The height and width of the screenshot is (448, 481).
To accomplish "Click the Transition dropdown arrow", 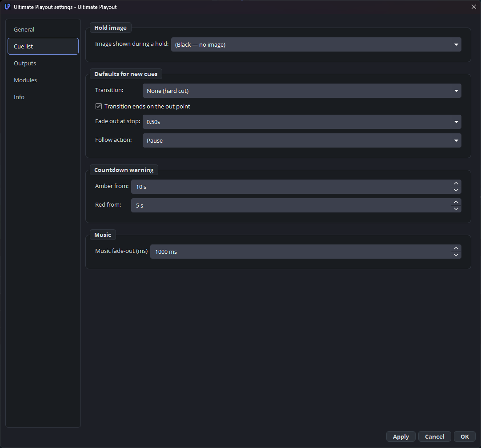I will click(456, 91).
